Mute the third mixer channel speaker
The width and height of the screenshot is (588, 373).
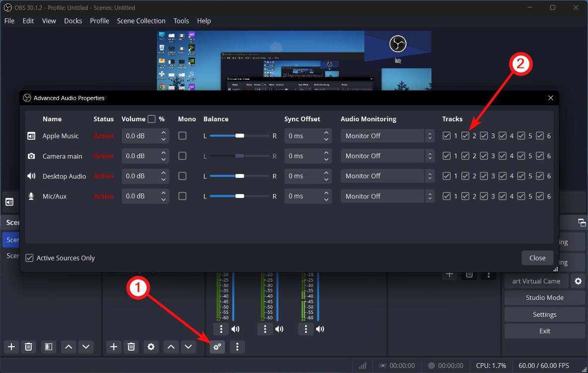pos(320,329)
